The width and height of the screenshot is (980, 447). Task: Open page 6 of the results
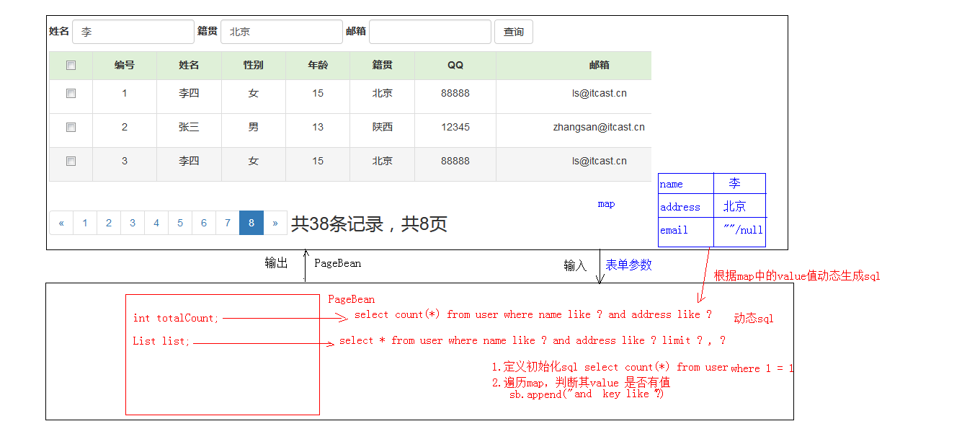coord(203,223)
